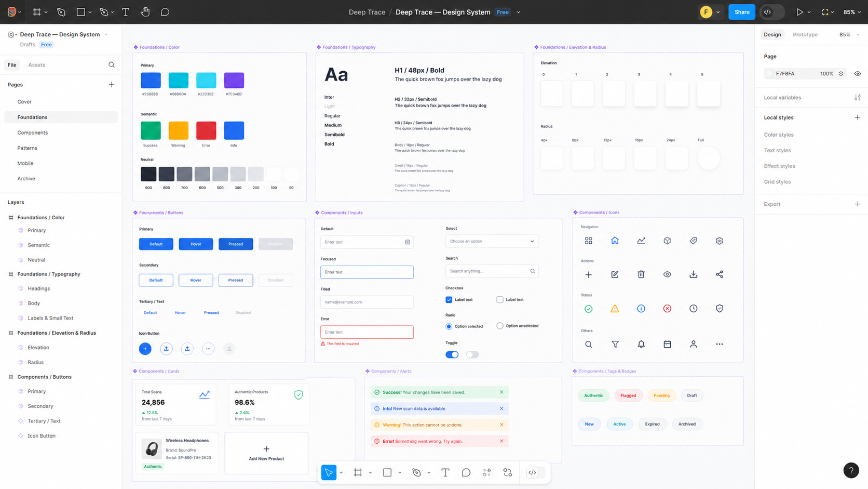The image size is (868, 489).
Task: Select the Hand tool
Action: pos(145,12)
